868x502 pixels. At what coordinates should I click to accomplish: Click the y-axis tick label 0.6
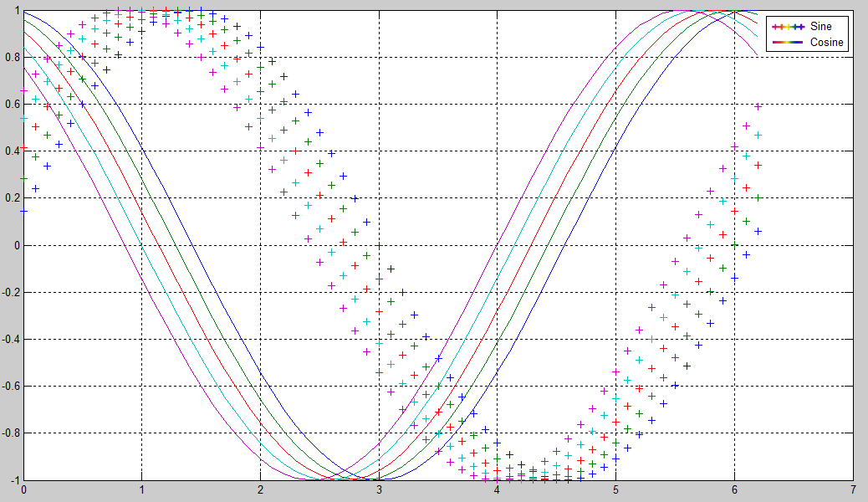(x=11, y=105)
